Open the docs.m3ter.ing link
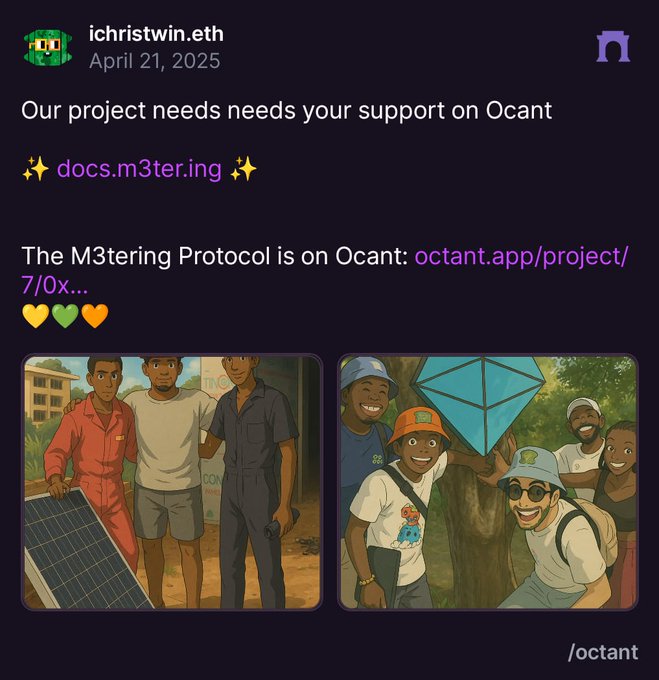Viewport: 659px width, 680px height. pos(139,168)
